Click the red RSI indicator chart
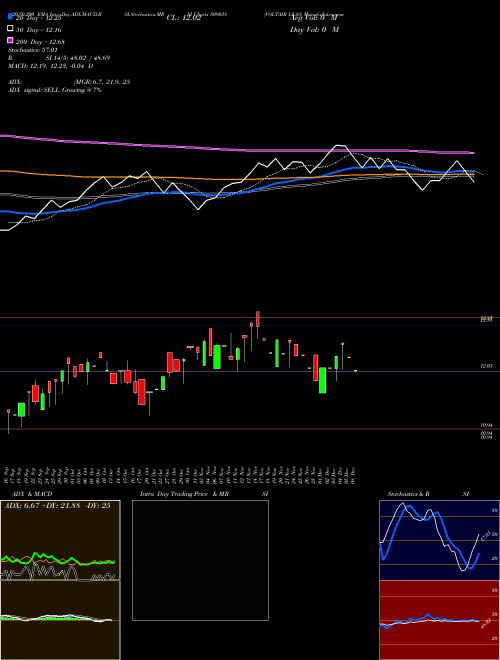Viewport: 500px width, 660px height. [439, 620]
